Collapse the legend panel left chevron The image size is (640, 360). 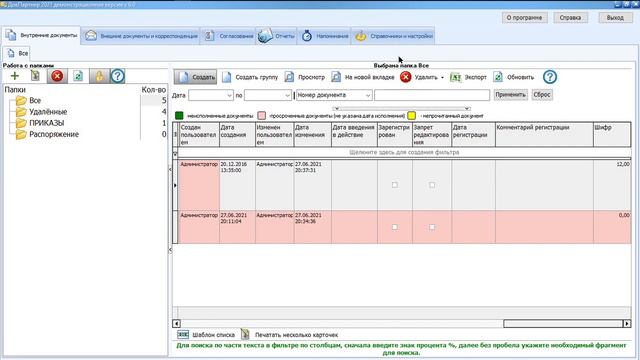pos(336,109)
